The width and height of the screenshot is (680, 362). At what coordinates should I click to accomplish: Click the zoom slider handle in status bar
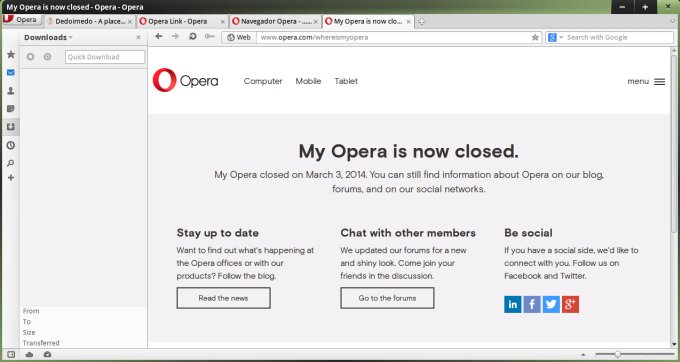pyautogui.click(x=617, y=355)
